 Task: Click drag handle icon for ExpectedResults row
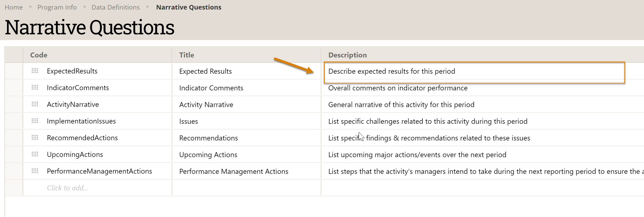(35, 71)
